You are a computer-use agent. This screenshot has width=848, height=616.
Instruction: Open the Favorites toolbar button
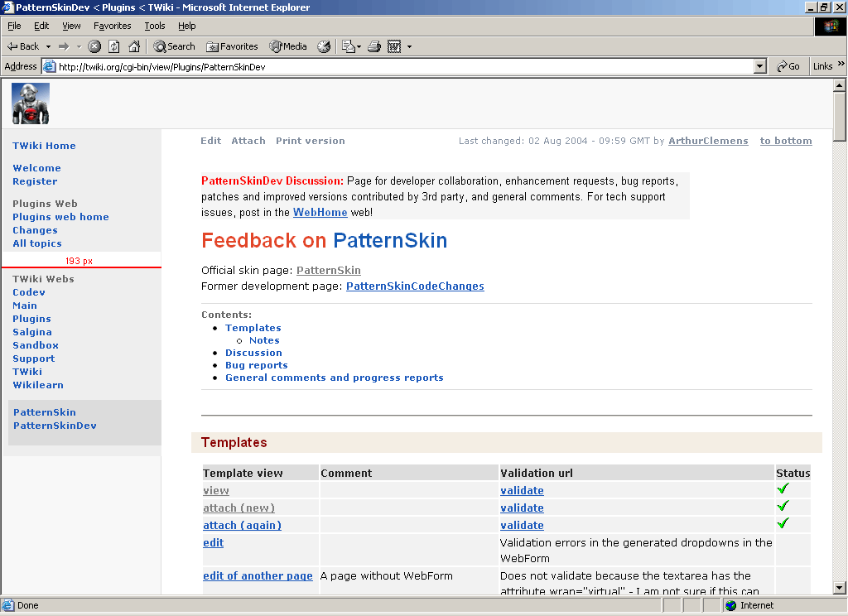tap(232, 46)
